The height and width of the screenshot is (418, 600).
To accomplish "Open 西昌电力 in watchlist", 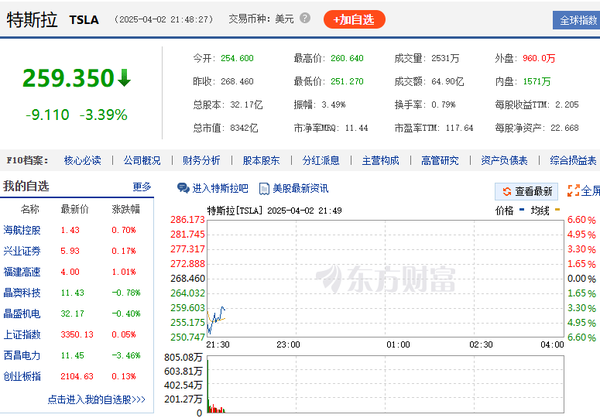I will click(x=22, y=355).
